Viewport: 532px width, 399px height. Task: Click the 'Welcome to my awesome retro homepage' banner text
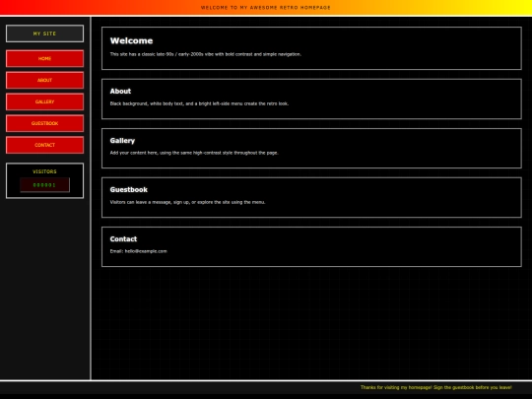(265, 8)
